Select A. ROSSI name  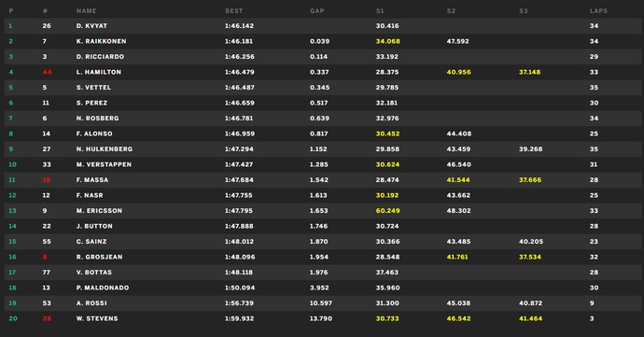click(x=91, y=303)
